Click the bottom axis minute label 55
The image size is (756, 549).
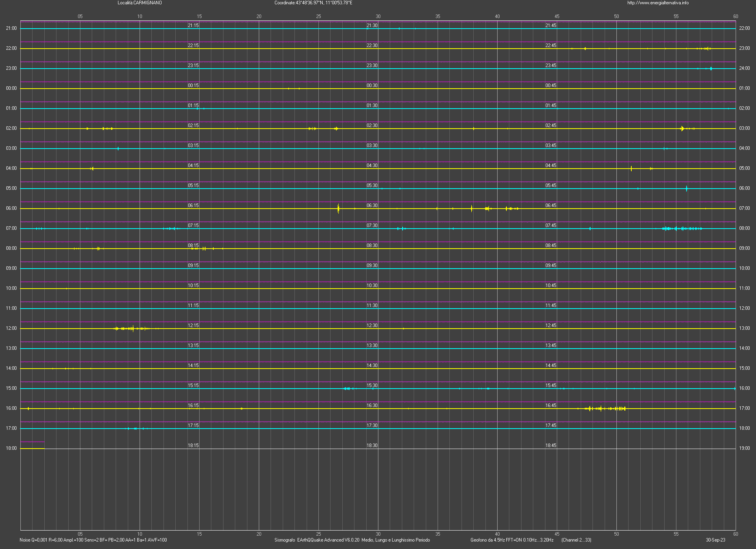coord(676,534)
